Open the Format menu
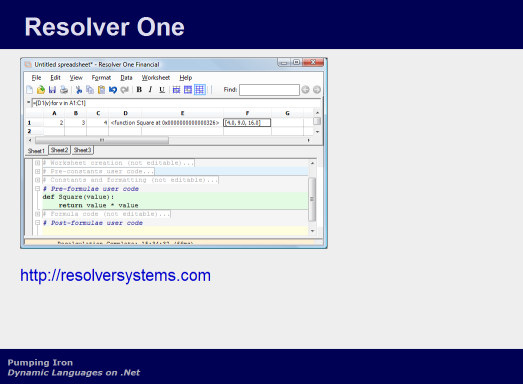The height and width of the screenshot is (384, 523). pyautogui.click(x=101, y=78)
